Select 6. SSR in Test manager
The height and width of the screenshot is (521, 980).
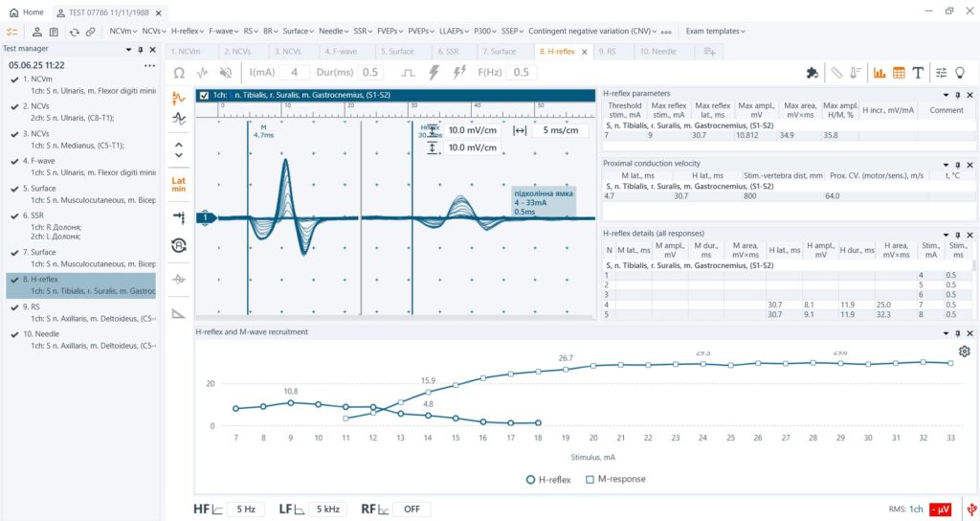click(x=38, y=216)
